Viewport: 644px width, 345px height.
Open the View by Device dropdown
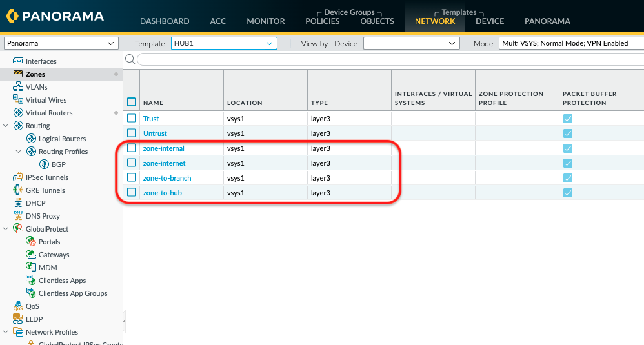pos(412,43)
